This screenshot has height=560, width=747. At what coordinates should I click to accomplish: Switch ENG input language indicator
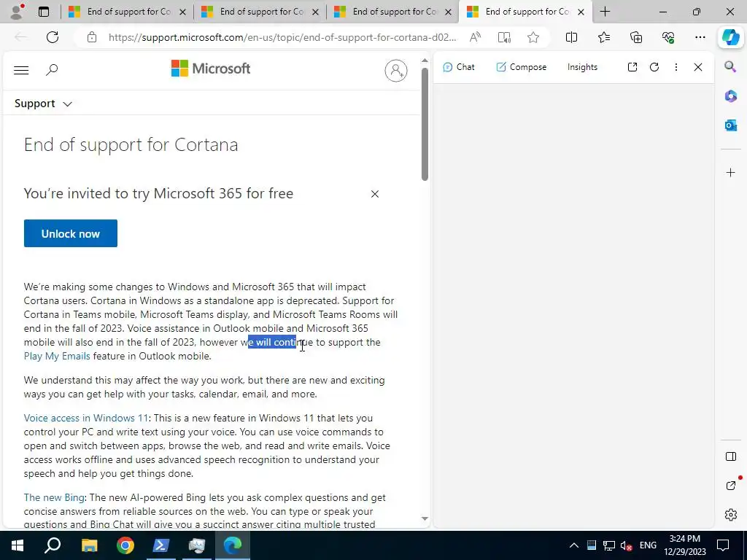pos(648,545)
